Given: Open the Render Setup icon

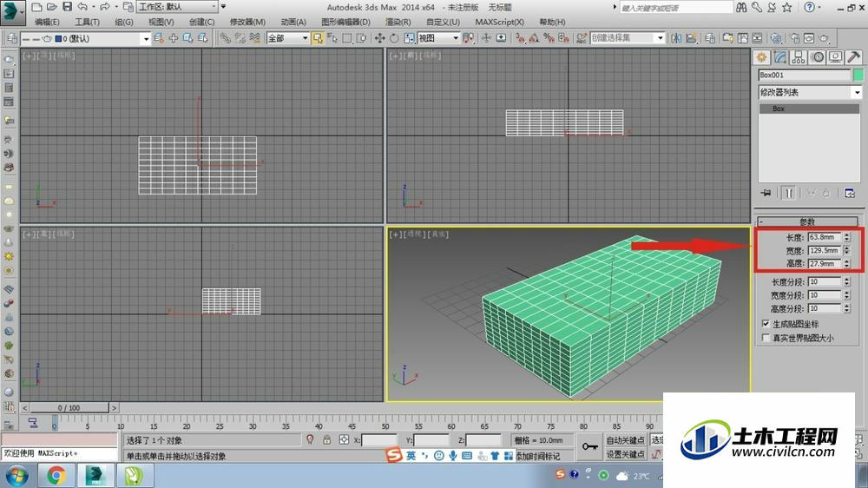Looking at the screenshot, I should (795, 38).
